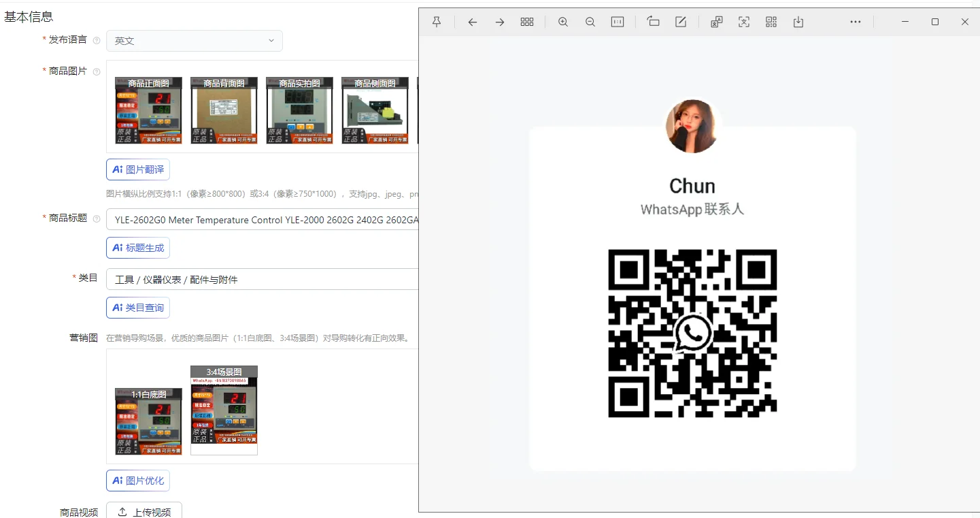Select the 3:4场景图 marketing thumbnail
The image size is (980, 518).
(x=224, y=410)
